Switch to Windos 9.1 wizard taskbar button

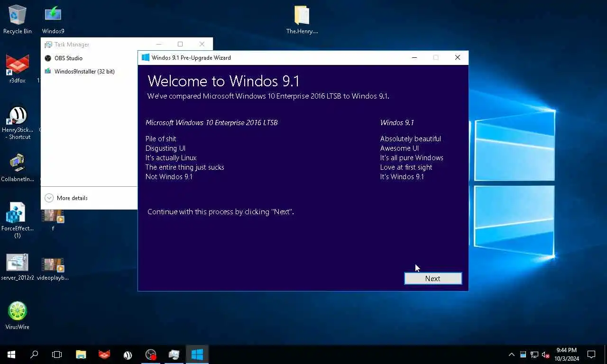[x=197, y=355]
